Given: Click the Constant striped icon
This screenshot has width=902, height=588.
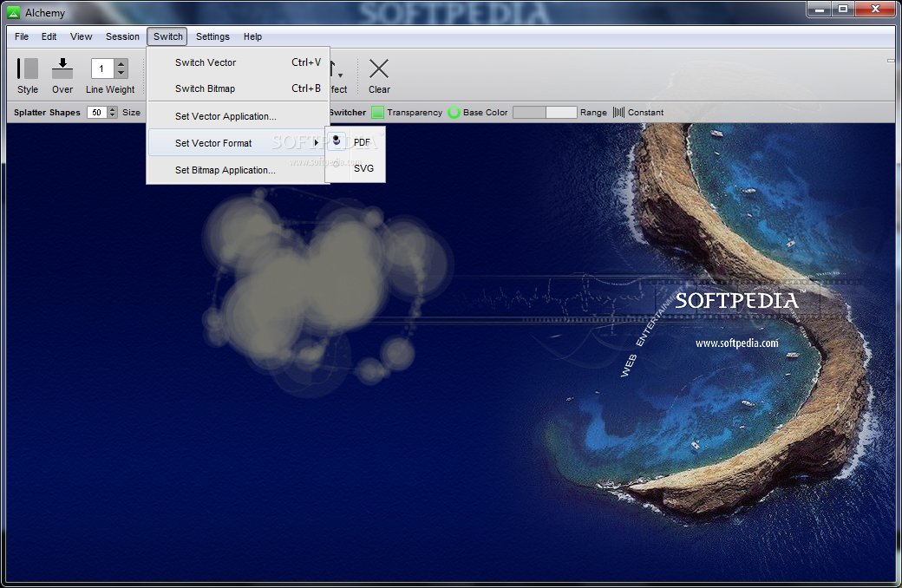Looking at the screenshot, I should pos(618,112).
